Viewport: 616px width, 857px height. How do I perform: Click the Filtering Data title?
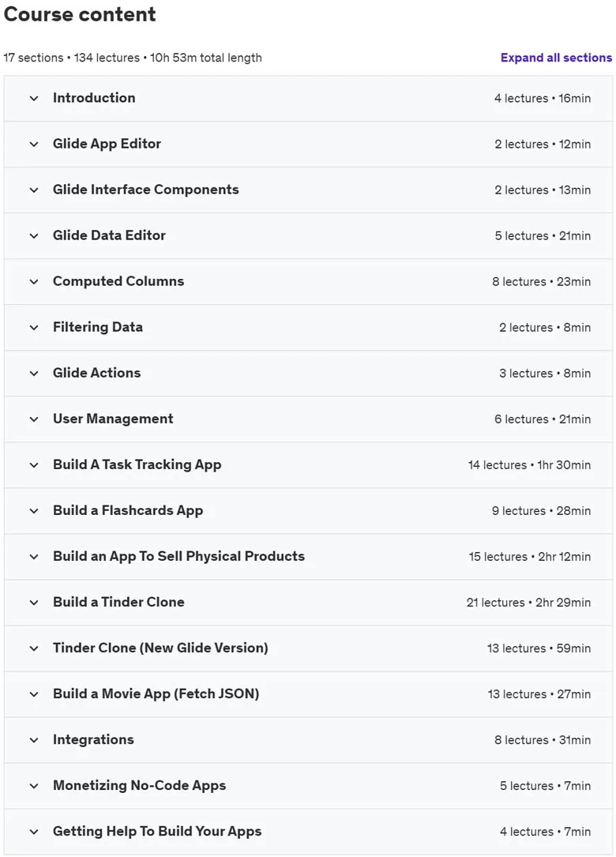coord(98,327)
